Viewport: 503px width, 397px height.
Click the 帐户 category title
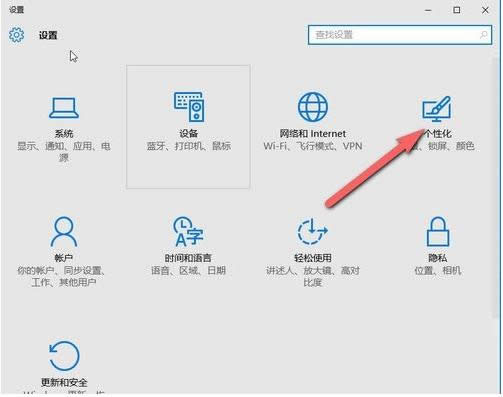point(64,258)
